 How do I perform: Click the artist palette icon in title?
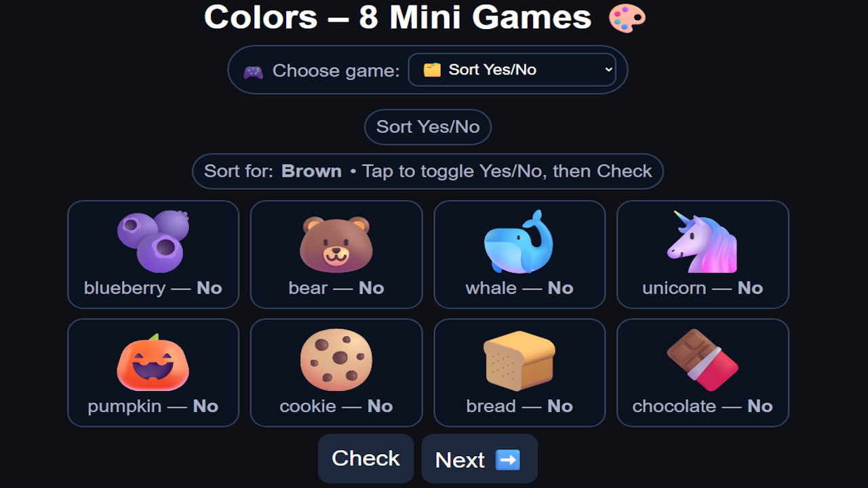[627, 18]
